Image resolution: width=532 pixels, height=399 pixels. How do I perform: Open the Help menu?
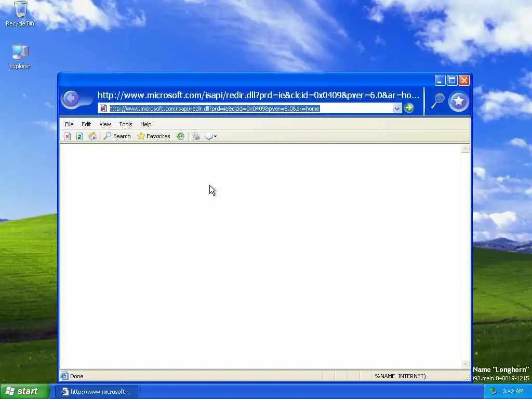tap(146, 124)
